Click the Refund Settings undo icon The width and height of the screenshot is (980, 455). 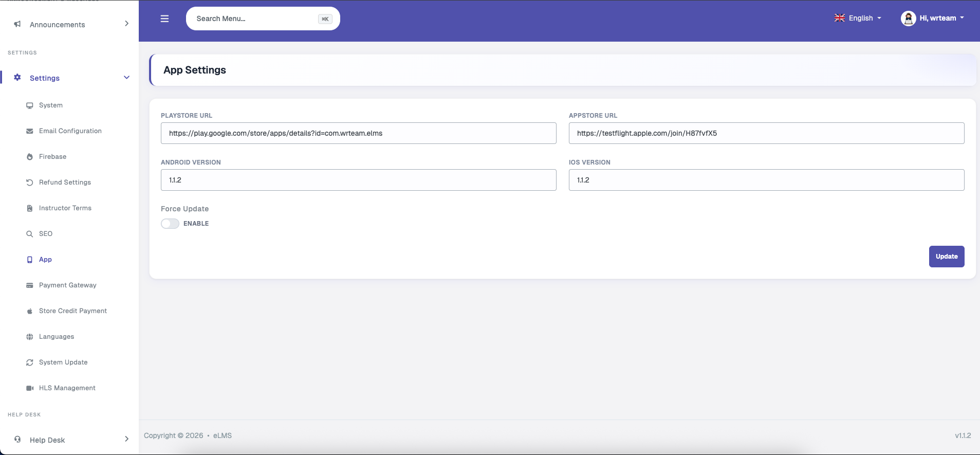[30, 183]
